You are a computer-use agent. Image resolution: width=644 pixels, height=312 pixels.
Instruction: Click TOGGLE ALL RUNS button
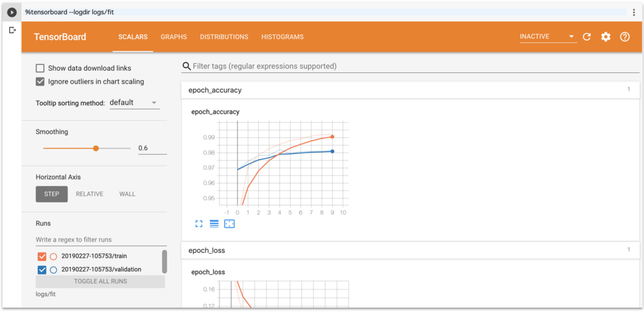100,282
